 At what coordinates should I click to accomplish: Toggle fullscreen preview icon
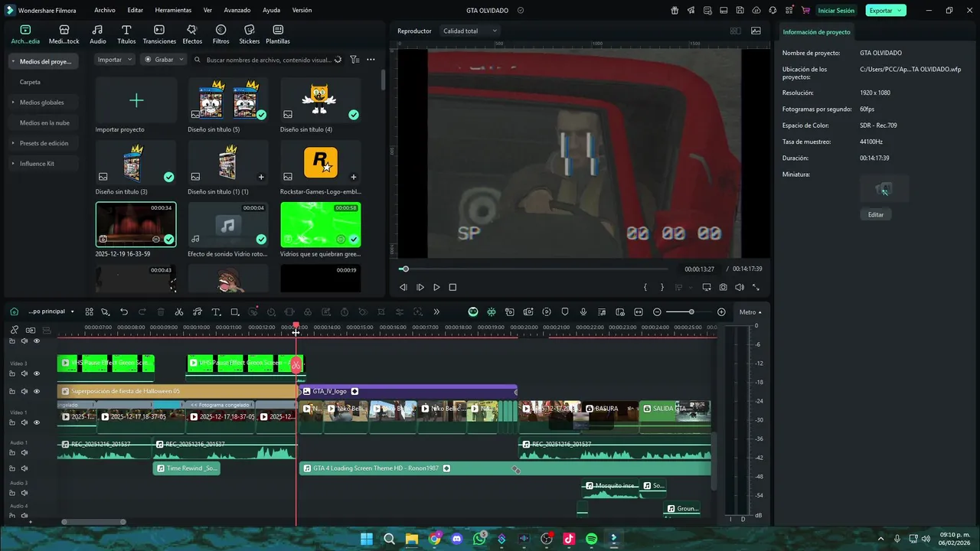pos(756,288)
